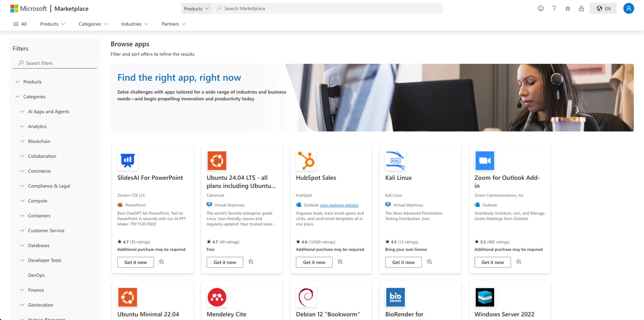644x320 pixels.
Task: Save SlidesAI to favorites with the star
Action: tap(161, 261)
